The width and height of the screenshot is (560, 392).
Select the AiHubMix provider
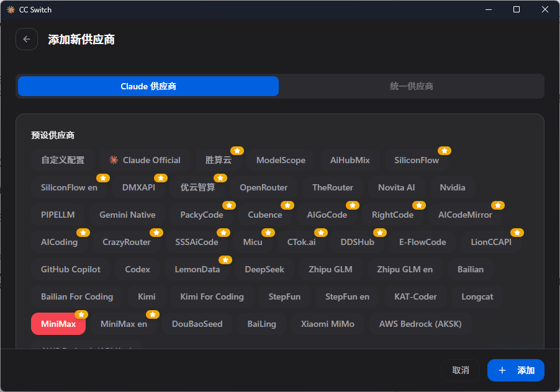pyautogui.click(x=350, y=160)
